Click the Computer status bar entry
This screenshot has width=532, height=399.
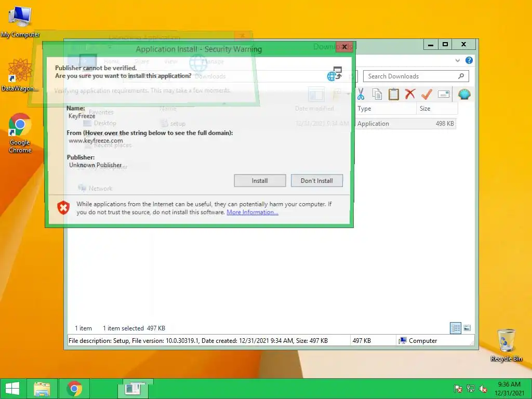(418, 341)
